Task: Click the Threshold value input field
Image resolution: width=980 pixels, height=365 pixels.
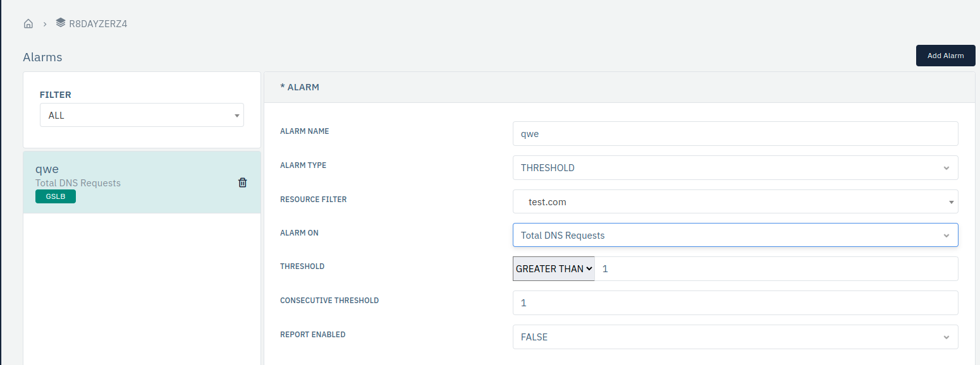Action: click(x=776, y=268)
